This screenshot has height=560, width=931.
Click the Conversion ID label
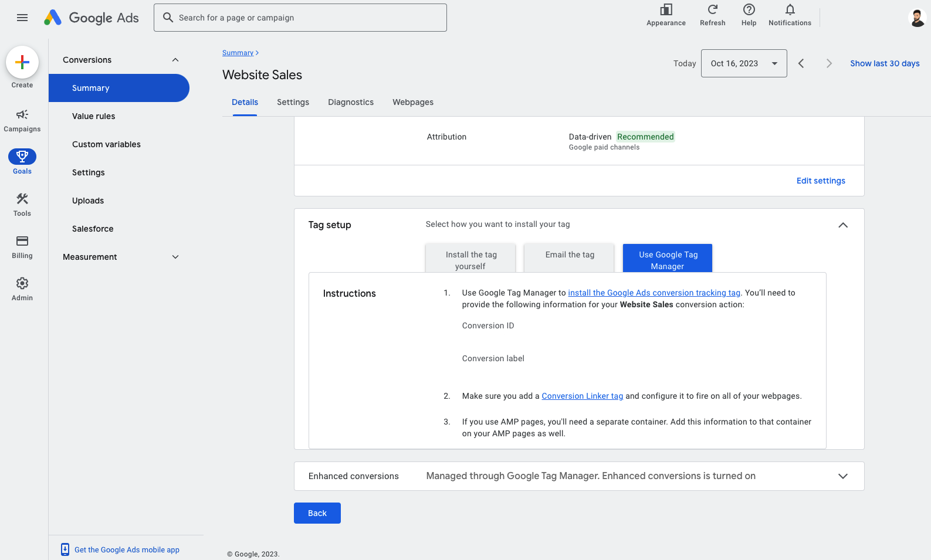(488, 325)
